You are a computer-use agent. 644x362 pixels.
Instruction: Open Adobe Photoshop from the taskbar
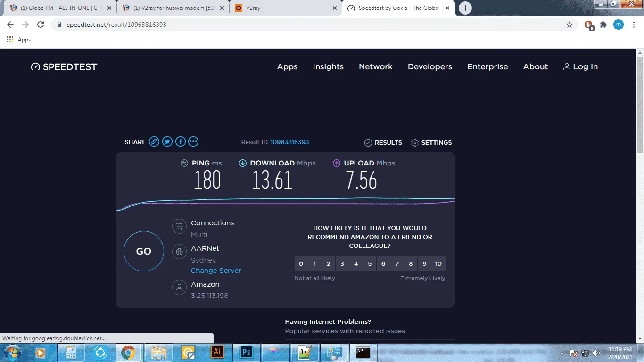click(247, 352)
